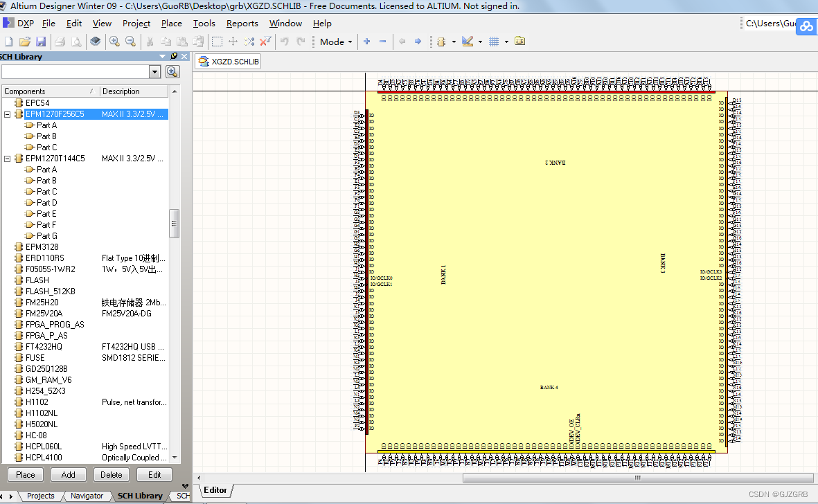Click the Cut icon on the toolbar
Screen dimensions: 818x504
coord(150,42)
